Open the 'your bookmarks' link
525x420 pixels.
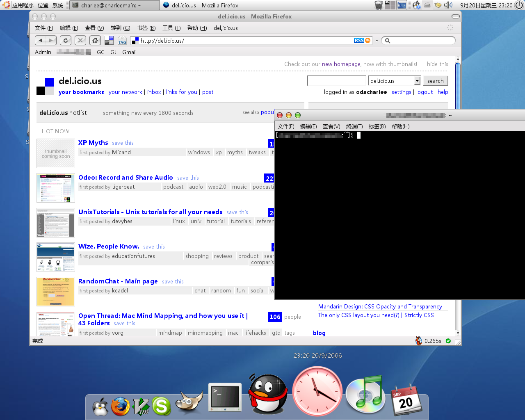81,92
